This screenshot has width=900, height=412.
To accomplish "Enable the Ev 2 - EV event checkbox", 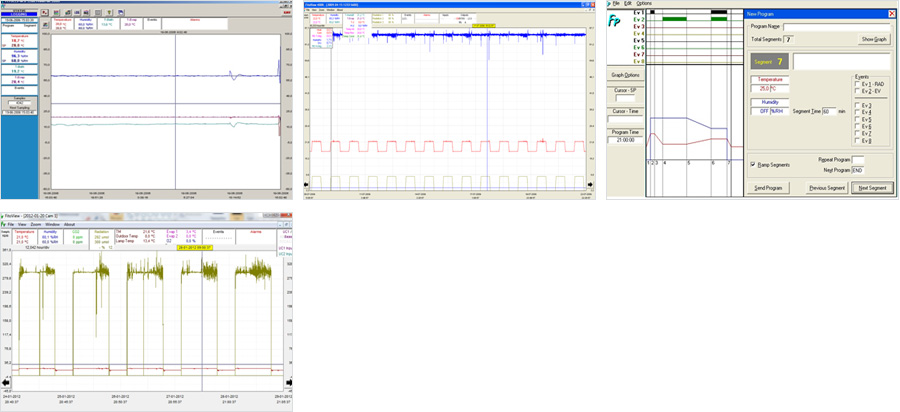I will pos(857,91).
